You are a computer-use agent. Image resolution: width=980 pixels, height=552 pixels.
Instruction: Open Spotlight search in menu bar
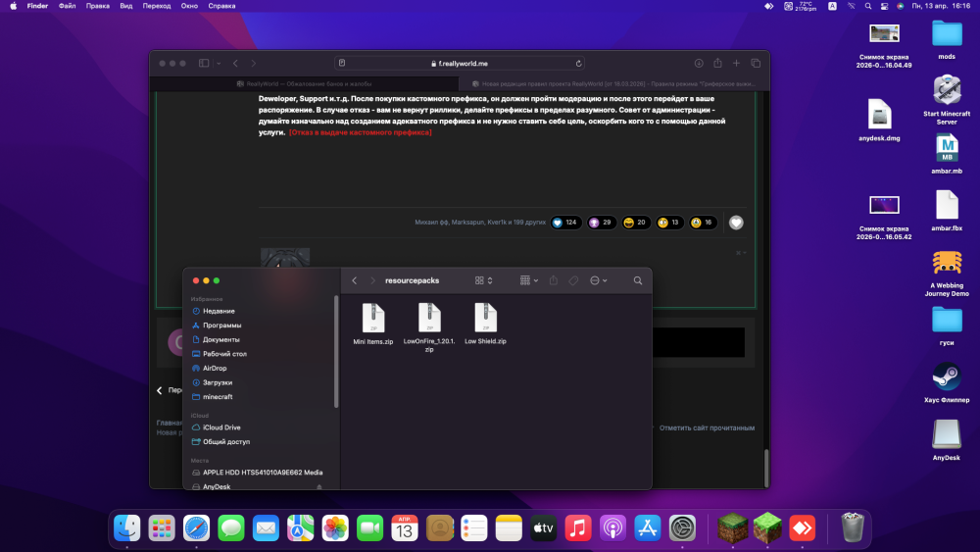click(868, 6)
